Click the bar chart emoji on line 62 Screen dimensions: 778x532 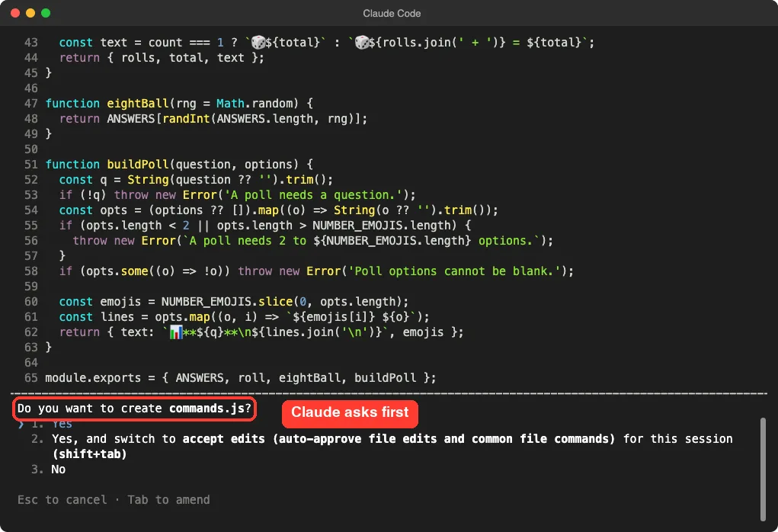(176, 332)
